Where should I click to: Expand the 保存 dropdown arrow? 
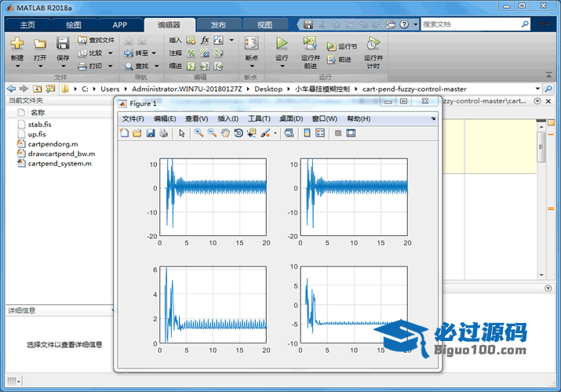coord(63,66)
